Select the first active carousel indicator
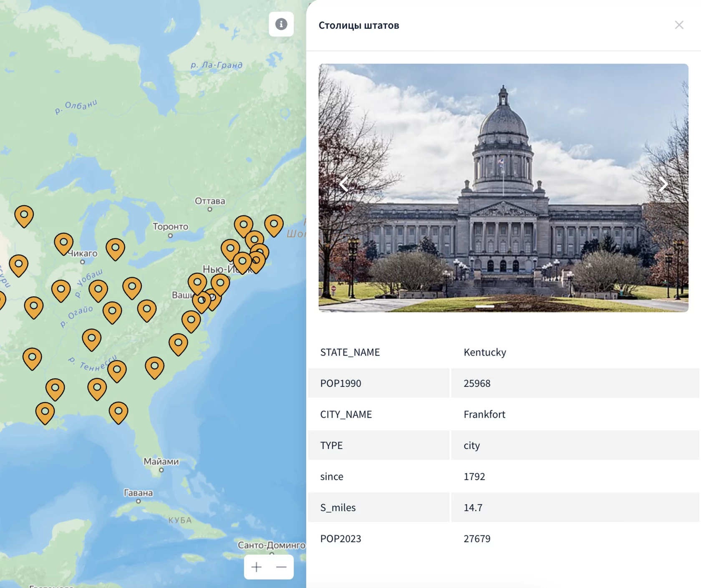This screenshot has width=701, height=588. (x=485, y=306)
